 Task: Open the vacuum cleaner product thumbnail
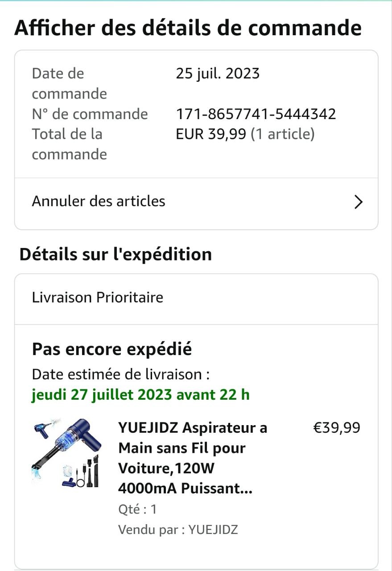[x=67, y=452]
